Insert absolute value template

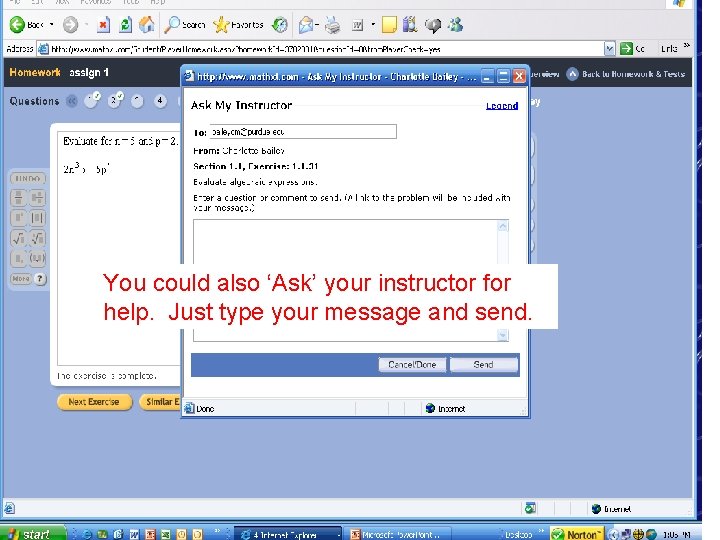(x=38, y=218)
